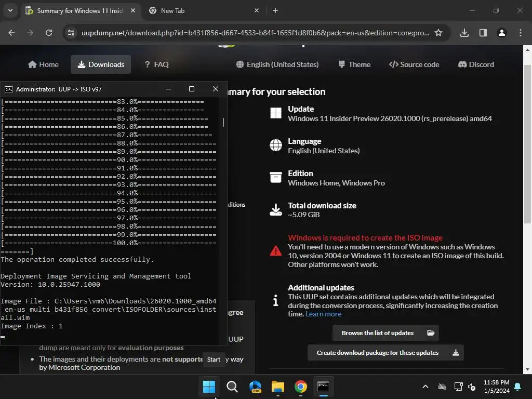The height and width of the screenshot is (399, 532).
Task: Launch Microsoft Edge Pre from the taskbar
Action: point(255,387)
